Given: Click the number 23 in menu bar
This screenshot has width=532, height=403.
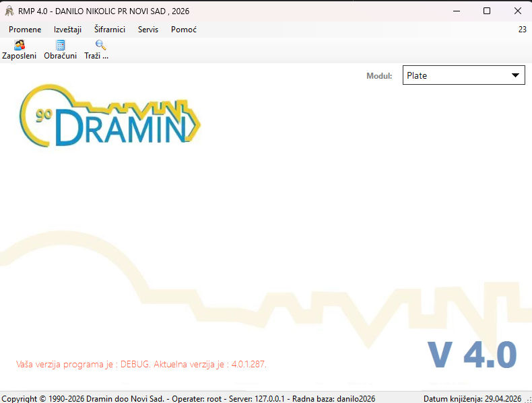Looking at the screenshot, I should pos(522,30).
